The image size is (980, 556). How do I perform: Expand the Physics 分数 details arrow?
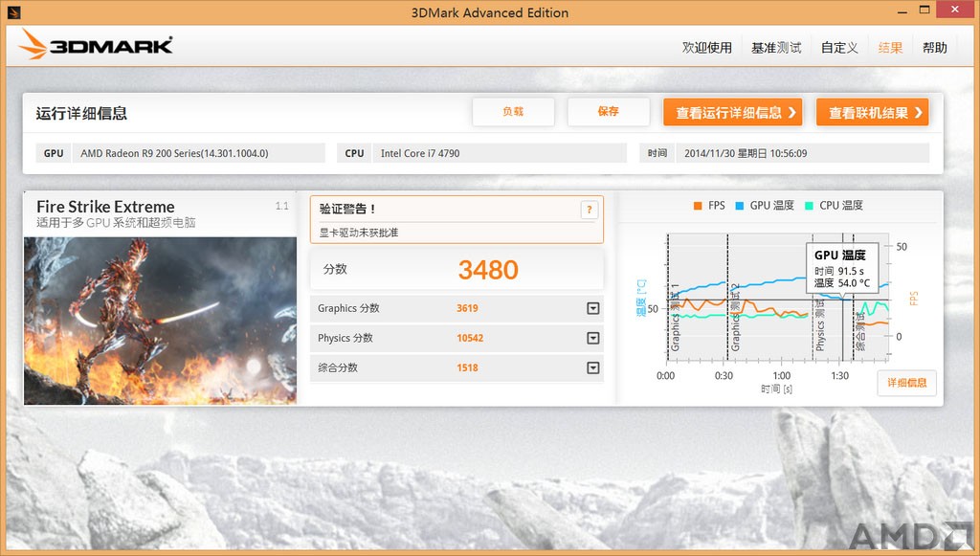point(593,338)
